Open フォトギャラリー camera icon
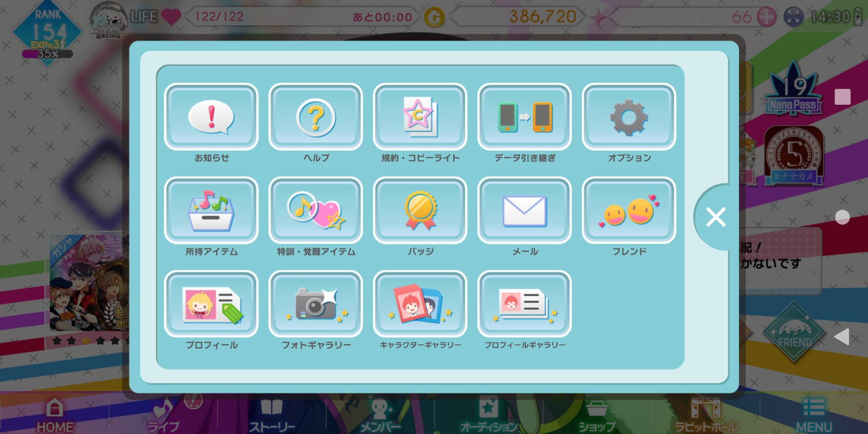The height and width of the screenshot is (434, 868). click(x=316, y=304)
